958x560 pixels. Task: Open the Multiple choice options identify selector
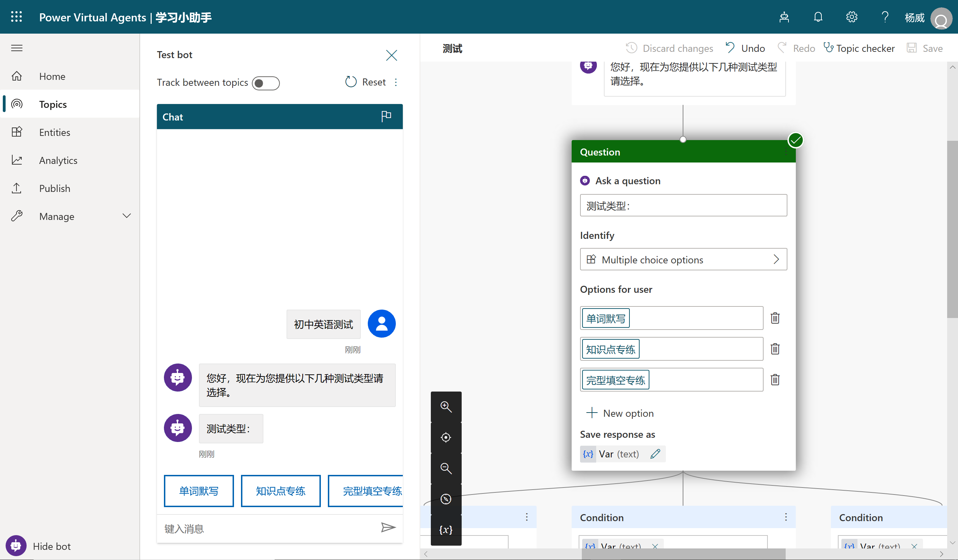pos(683,260)
